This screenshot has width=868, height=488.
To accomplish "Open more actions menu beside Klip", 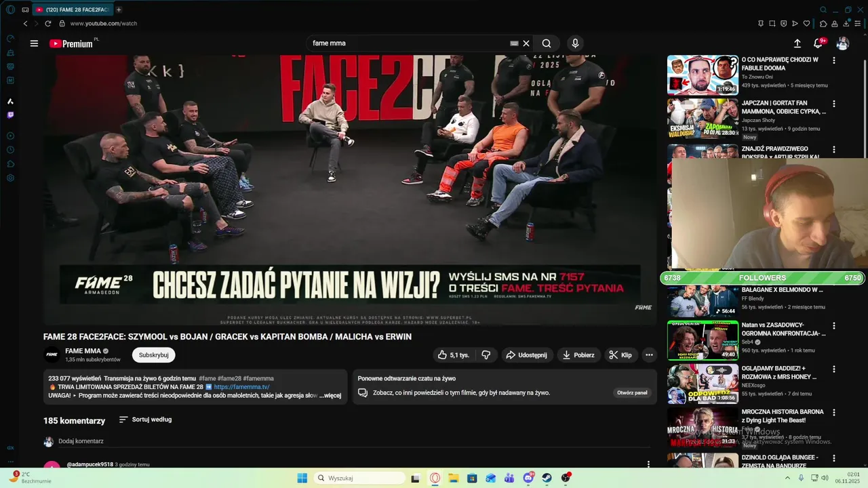I will pyautogui.click(x=649, y=354).
